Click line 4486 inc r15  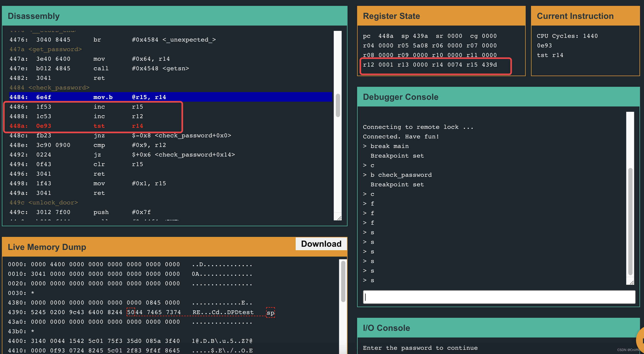point(171,107)
